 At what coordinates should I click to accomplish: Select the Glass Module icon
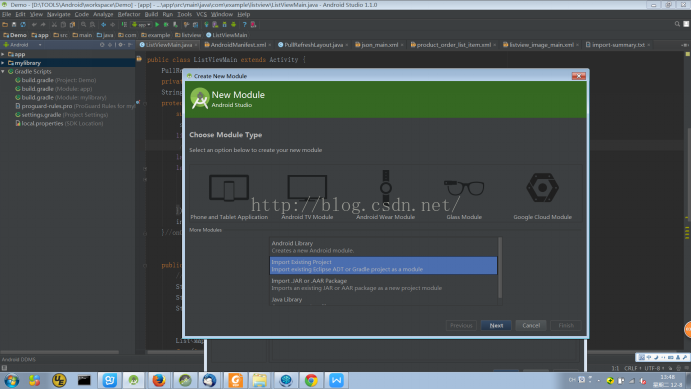click(x=464, y=188)
